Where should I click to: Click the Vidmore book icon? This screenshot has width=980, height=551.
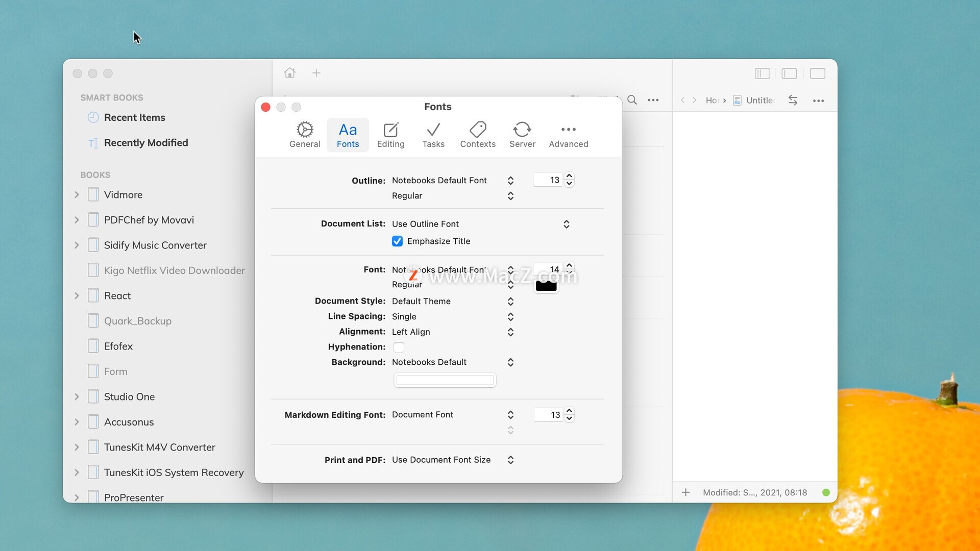93,194
